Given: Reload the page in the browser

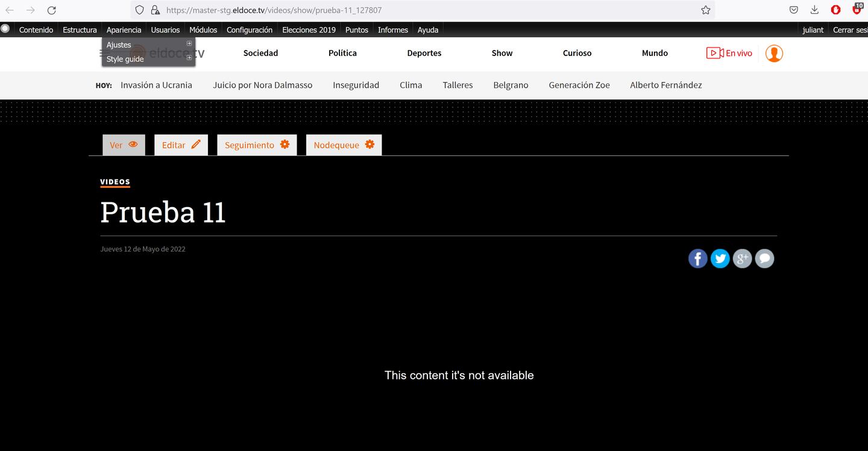Looking at the screenshot, I should (x=52, y=10).
